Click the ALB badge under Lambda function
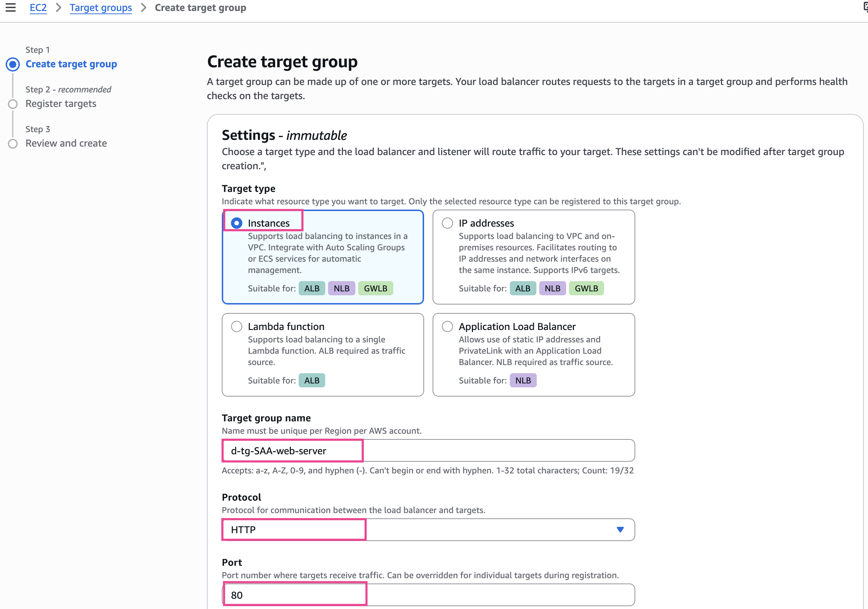Image resolution: width=868 pixels, height=609 pixels. (x=312, y=380)
